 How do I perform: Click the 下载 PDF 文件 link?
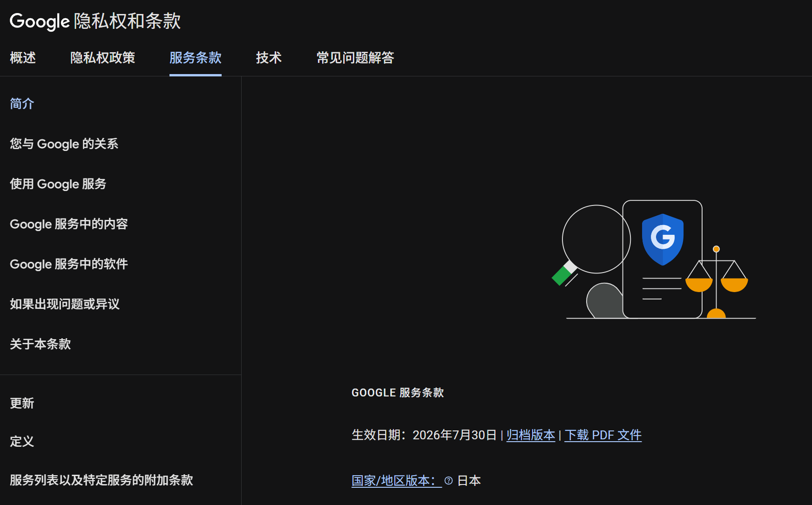(603, 435)
